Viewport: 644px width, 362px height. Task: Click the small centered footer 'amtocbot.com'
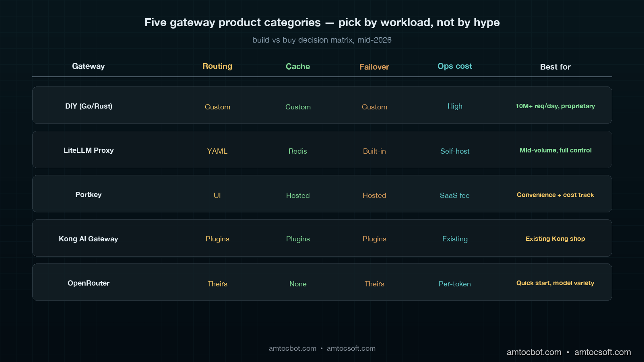pyautogui.click(x=293, y=348)
